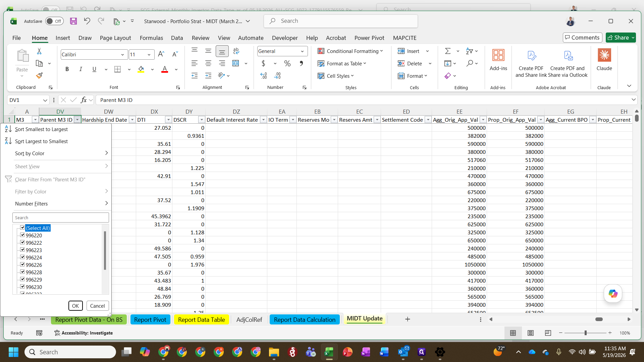Open the Add-ins button

tap(498, 60)
